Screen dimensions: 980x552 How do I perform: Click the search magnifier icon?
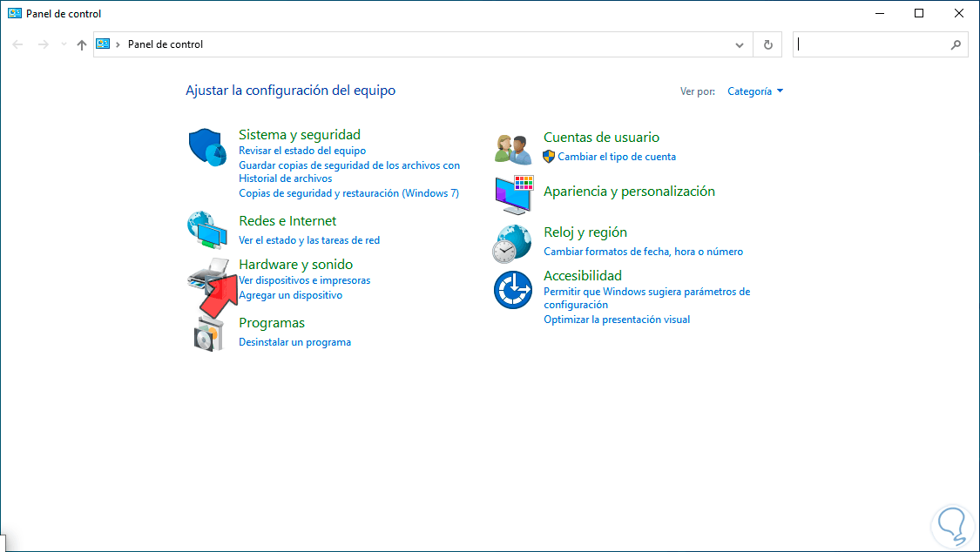tap(956, 44)
